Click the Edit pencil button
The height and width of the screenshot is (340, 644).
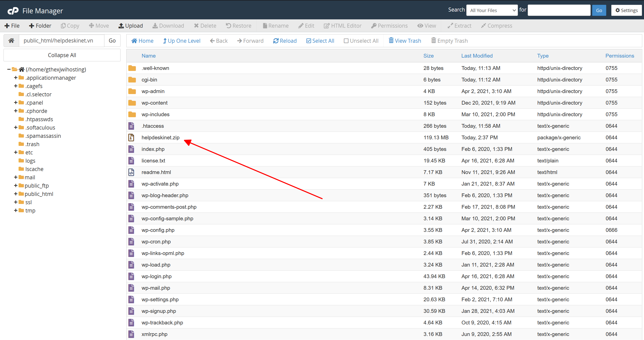point(306,26)
